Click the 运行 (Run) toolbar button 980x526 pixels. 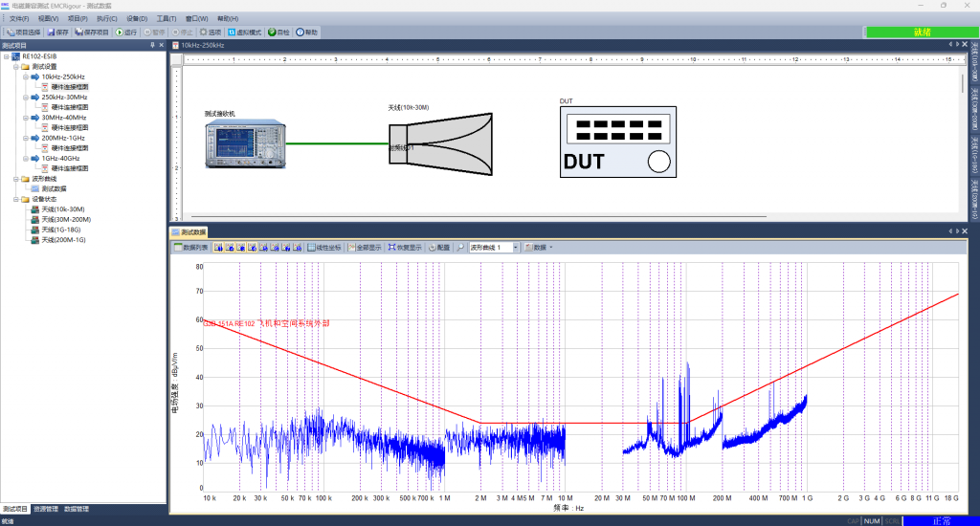126,33
